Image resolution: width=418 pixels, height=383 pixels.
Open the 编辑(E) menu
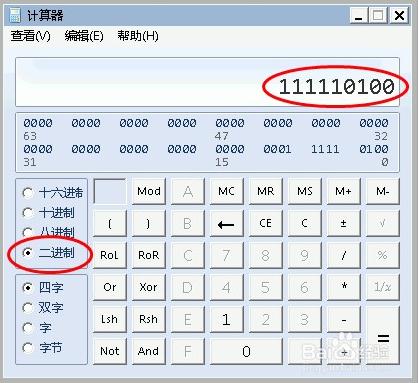tap(84, 36)
